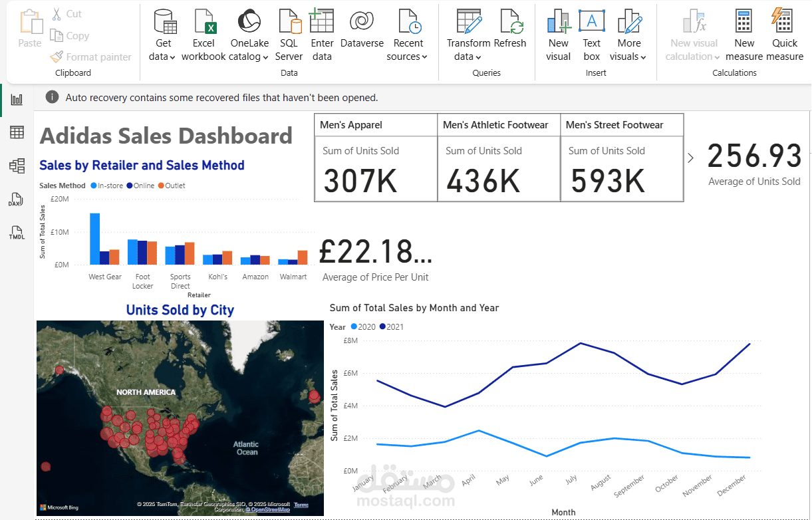The height and width of the screenshot is (520, 812).
Task: Click Enter data table icon
Action: pyautogui.click(x=322, y=21)
